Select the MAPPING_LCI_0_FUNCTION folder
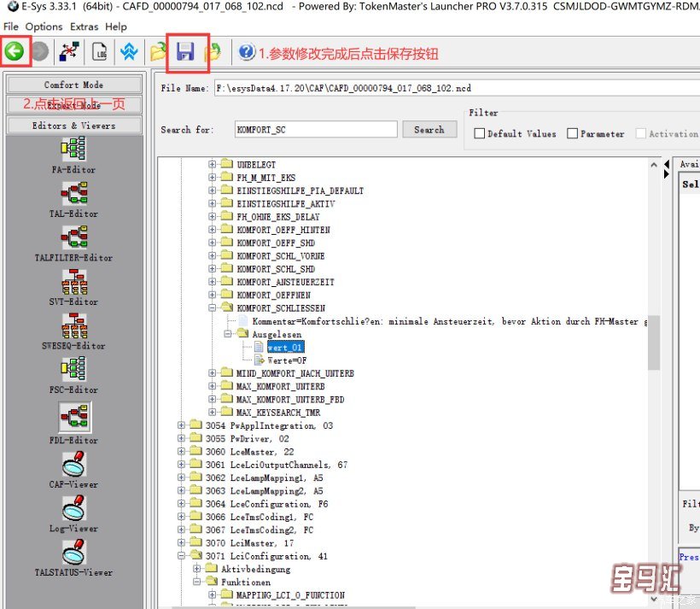The width and height of the screenshot is (700, 609). pyautogui.click(x=290, y=594)
